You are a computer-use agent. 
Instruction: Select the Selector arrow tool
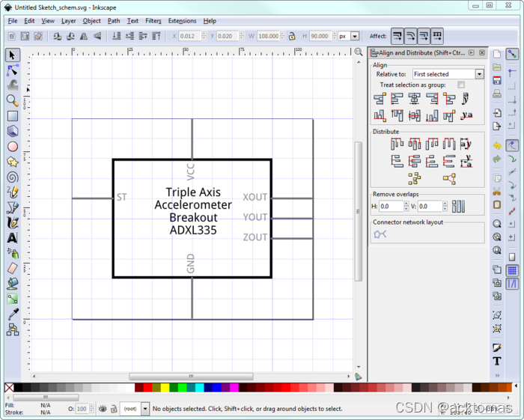click(x=13, y=55)
